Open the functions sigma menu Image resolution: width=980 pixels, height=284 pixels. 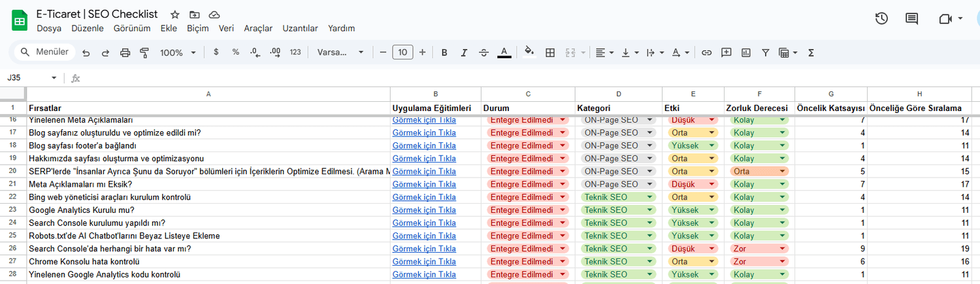point(811,52)
